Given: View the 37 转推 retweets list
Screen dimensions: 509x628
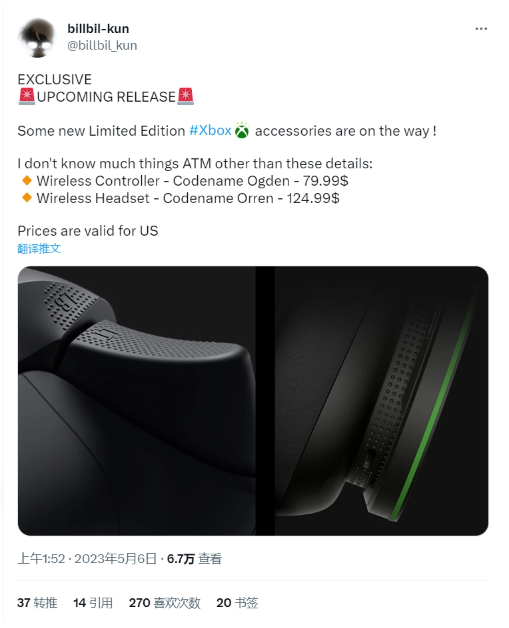Looking at the screenshot, I should click(x=37, y=603).
